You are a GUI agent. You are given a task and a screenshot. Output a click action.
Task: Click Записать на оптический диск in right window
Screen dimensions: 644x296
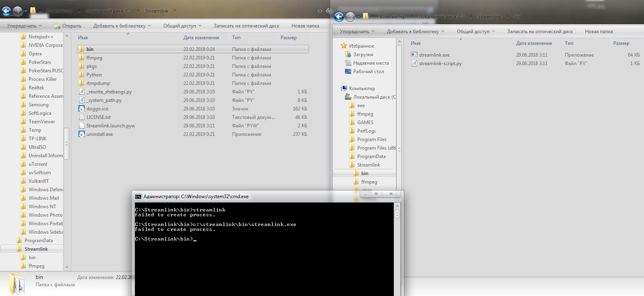click(x=540, y=32)
